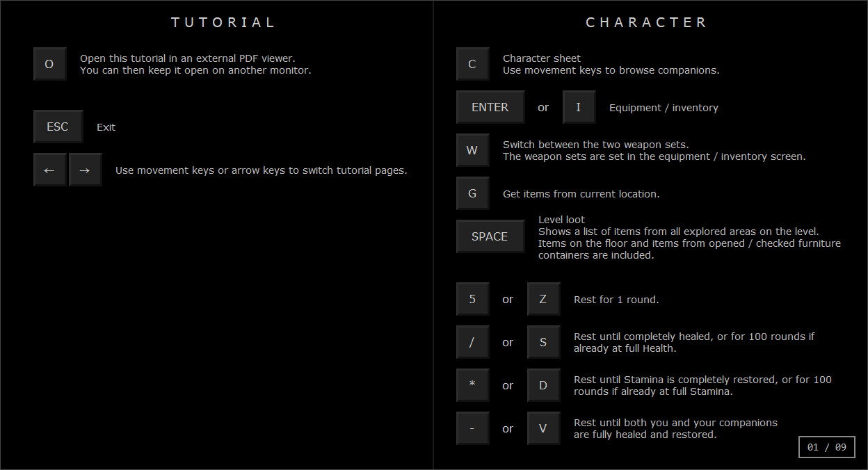Click the C key for character sheet

coord(472,64)
